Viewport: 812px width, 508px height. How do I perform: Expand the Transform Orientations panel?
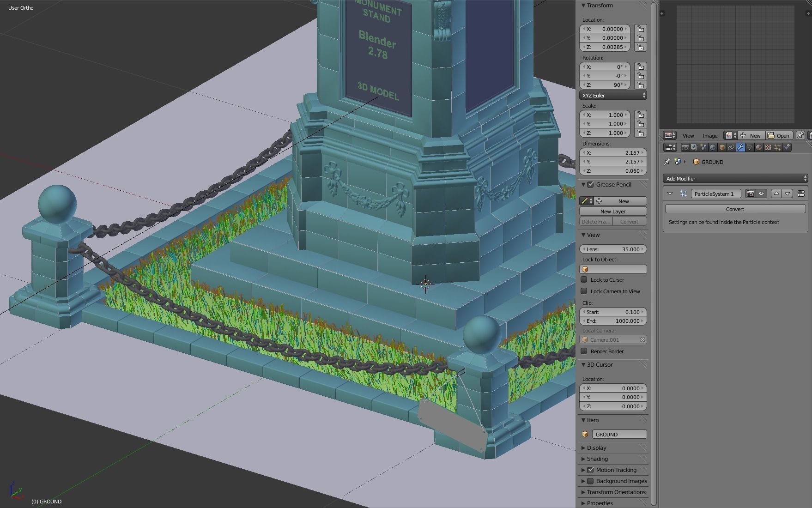[583, 492]
